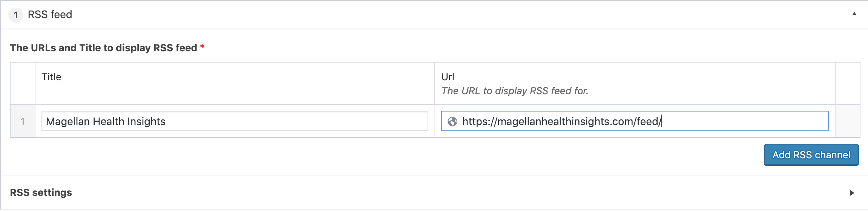Click the empty header cell right of Url column
The image size is (868, 211).
click(x=848, y=83)
